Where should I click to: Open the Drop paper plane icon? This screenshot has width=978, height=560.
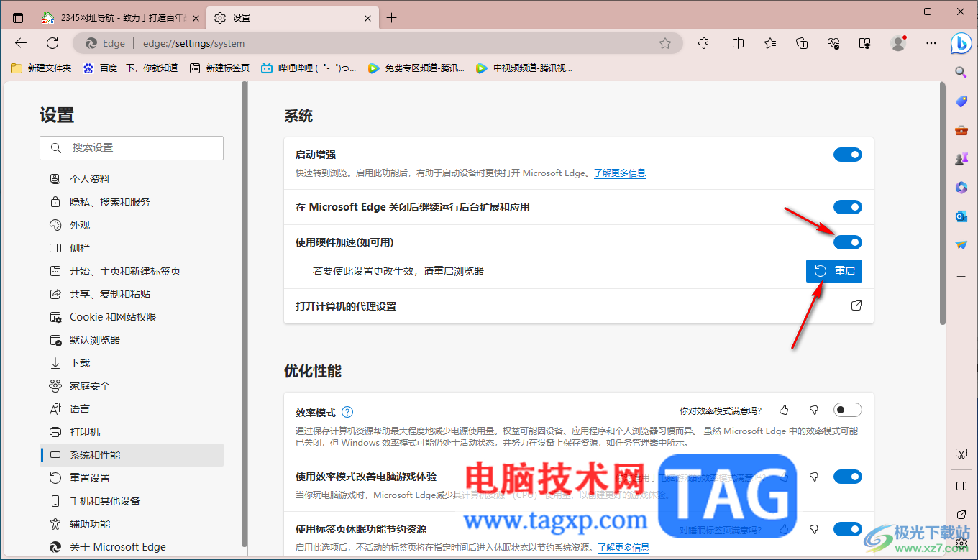click(961, 245)
